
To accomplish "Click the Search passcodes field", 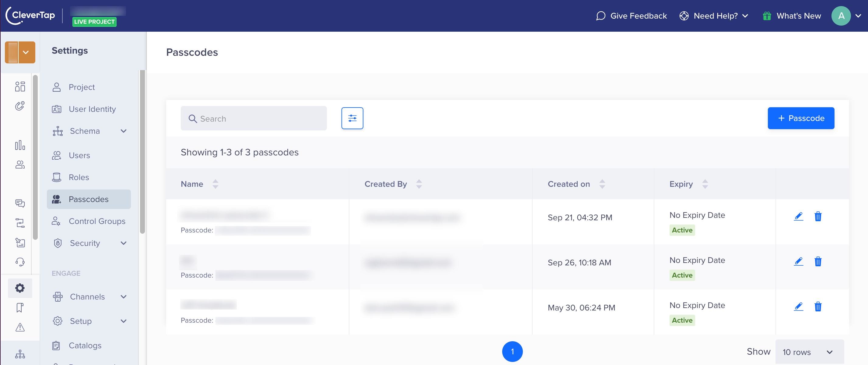I will pyautogui.click(x=254, y=119).
